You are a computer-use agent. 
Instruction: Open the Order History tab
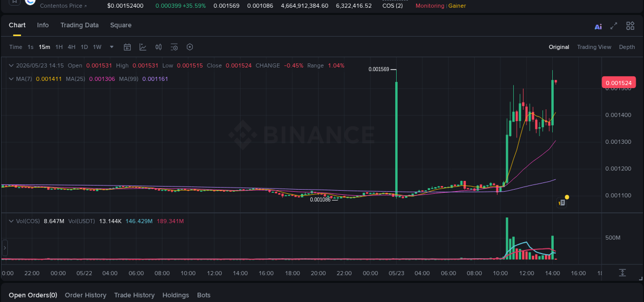click(x=86, y=295)
